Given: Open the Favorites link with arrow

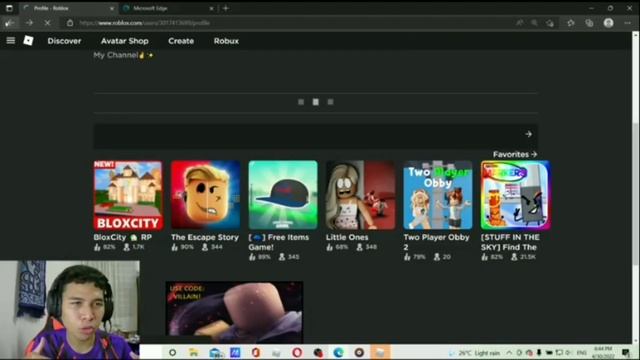Looking at the screenshot, I should click(x=515, y=154).
